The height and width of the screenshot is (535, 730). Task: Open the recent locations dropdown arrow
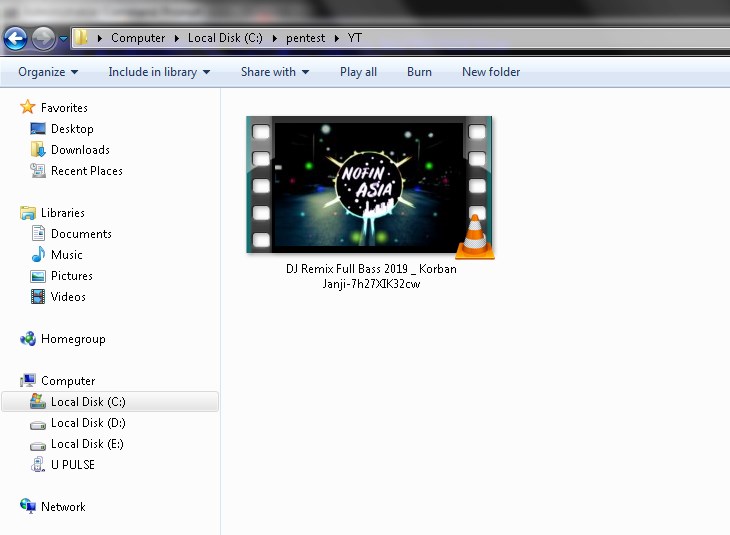point(63,39)
